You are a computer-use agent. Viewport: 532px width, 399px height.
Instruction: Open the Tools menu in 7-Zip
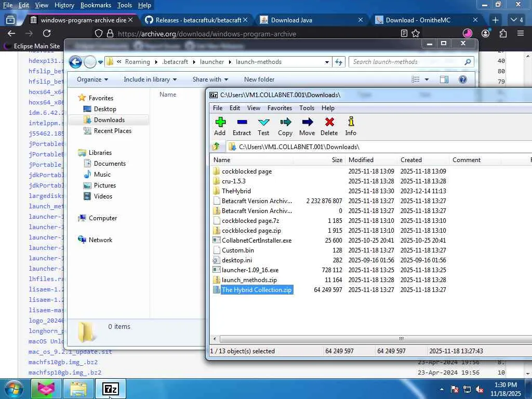pos(307,108)
